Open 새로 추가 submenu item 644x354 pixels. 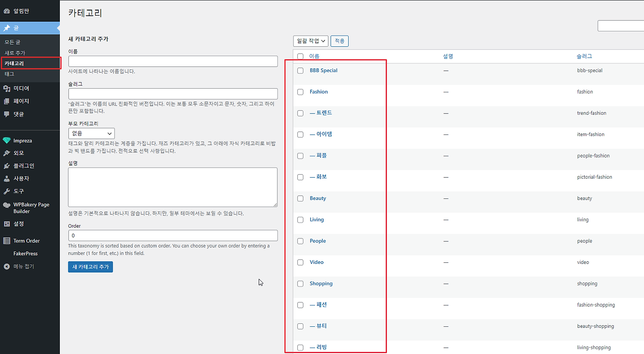point(15,53)
